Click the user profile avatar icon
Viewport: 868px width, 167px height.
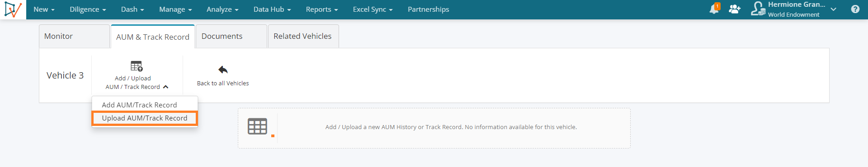(x=758, y=9)
